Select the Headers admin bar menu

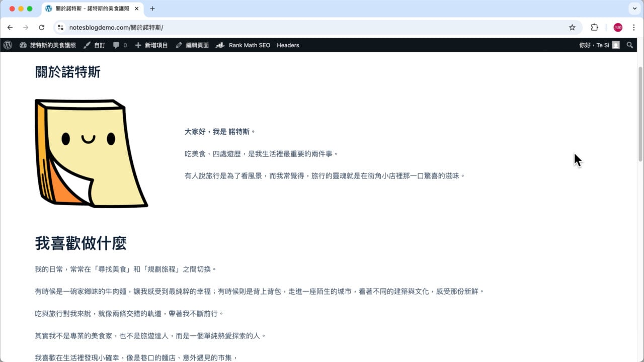(287, 45)
